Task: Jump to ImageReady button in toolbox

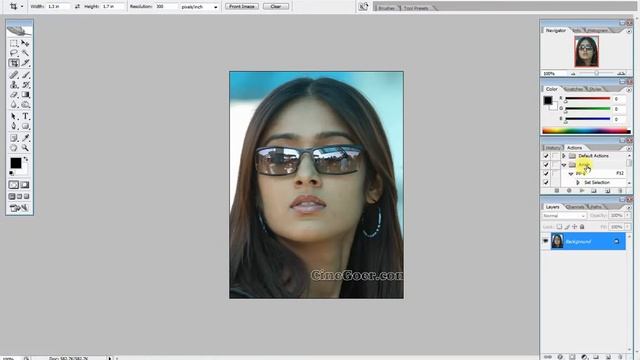Action: (19, 208)
